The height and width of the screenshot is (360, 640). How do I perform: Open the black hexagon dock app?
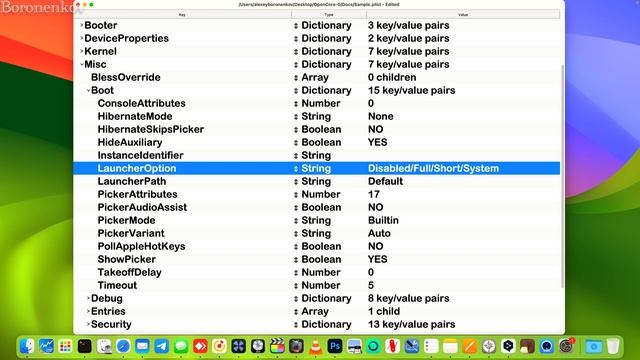[508, 346]
